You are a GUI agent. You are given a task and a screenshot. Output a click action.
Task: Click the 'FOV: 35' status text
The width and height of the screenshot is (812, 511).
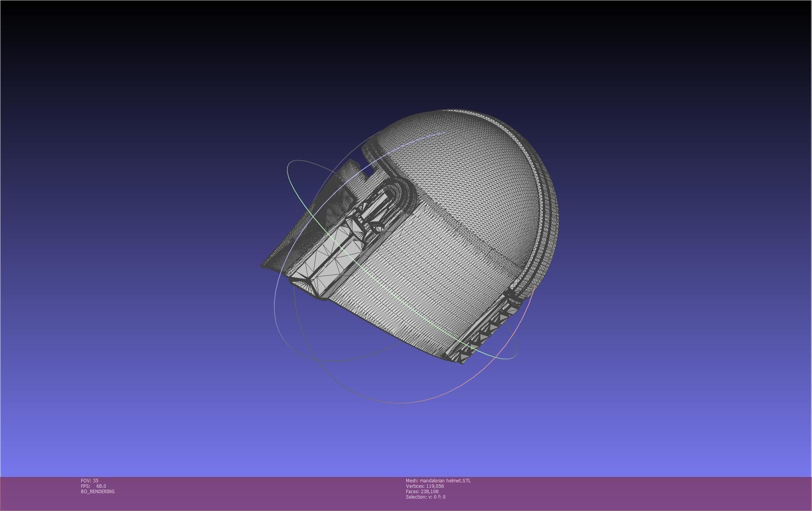tap(89, 480)
